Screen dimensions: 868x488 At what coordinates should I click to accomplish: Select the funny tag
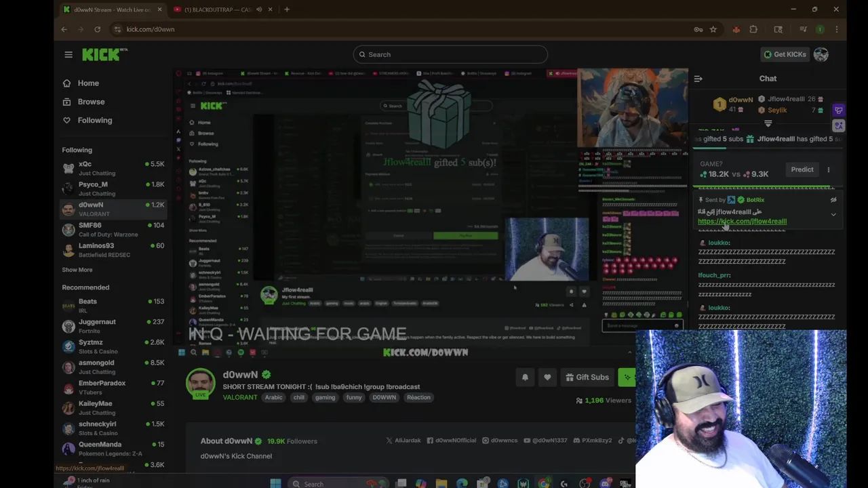354,397
